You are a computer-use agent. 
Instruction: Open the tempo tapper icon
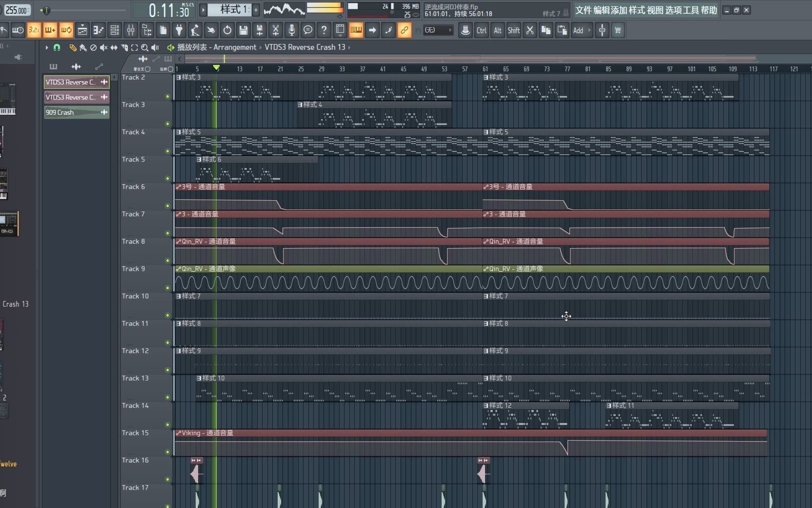195,30
